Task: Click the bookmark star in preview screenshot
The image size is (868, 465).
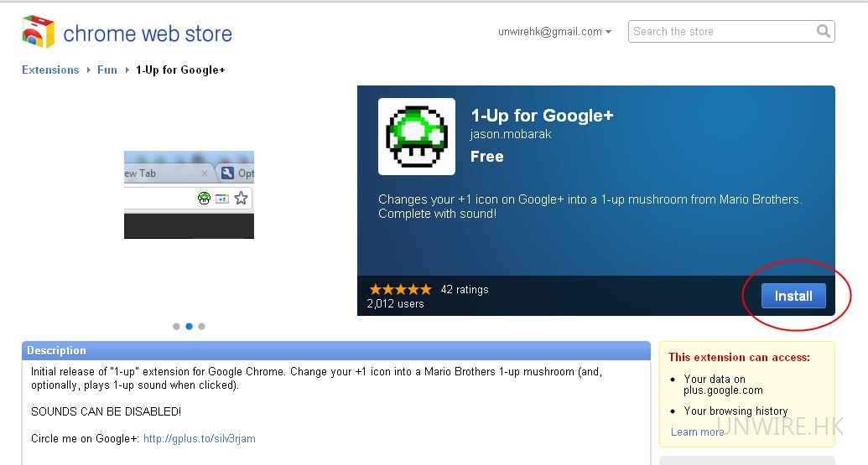Action: pos(241,199)
